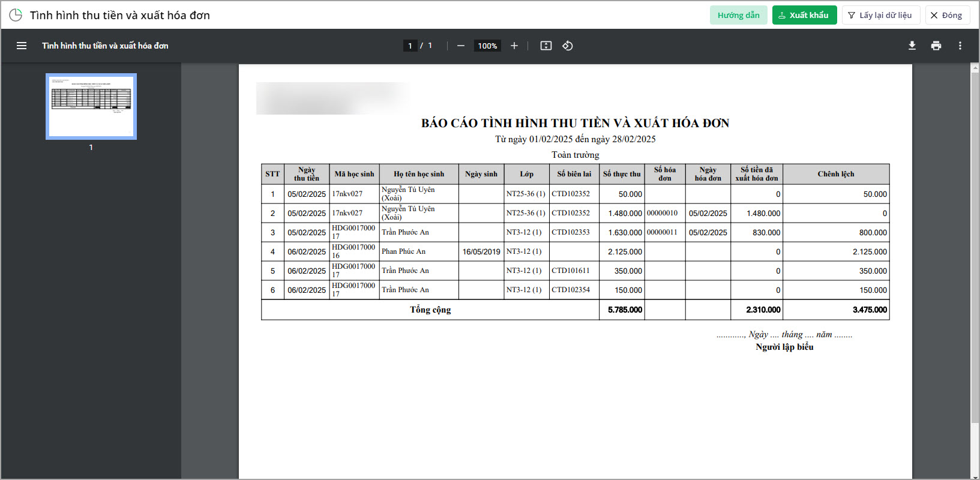Click invoice number 00000011
Screen dimensions: 980x480
click(662, 232)
